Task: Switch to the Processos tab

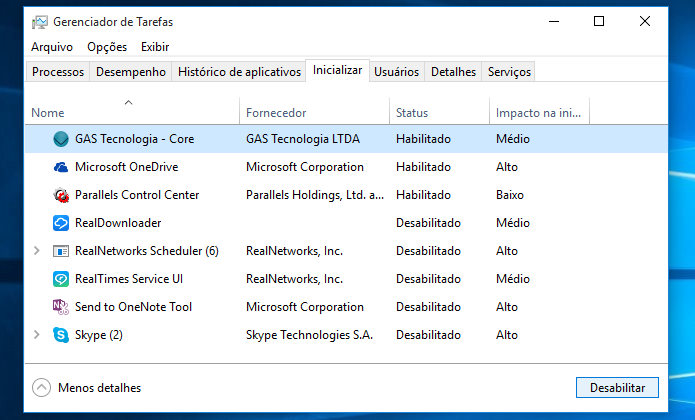Action: (58, 72)
